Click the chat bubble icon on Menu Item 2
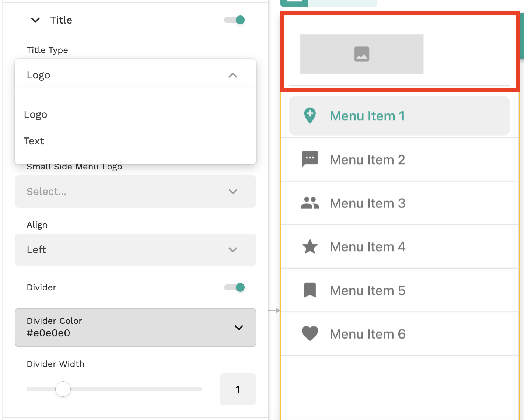This screenshot has width=524, height=420. [310, 159]
